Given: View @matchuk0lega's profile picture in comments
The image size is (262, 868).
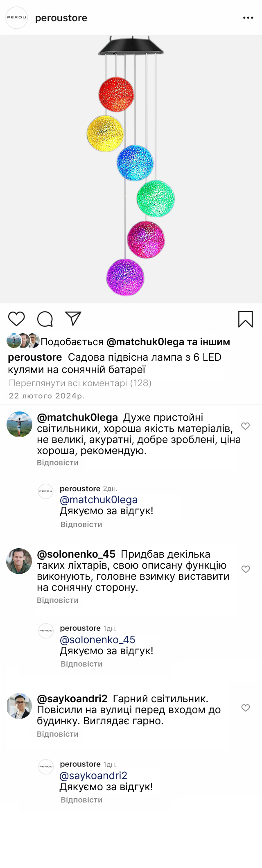Looking at the screenshot, I should [19, 425].
